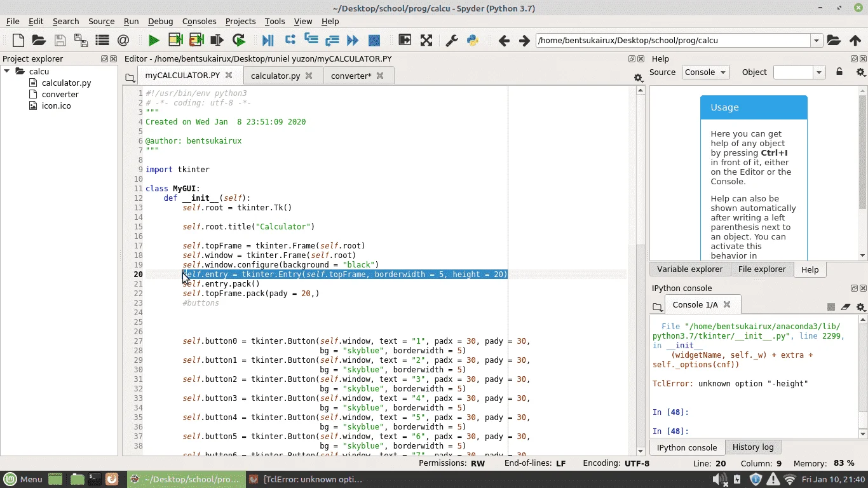Browse for a working directory
Screen dimensions: 868x488
[834, 40]
